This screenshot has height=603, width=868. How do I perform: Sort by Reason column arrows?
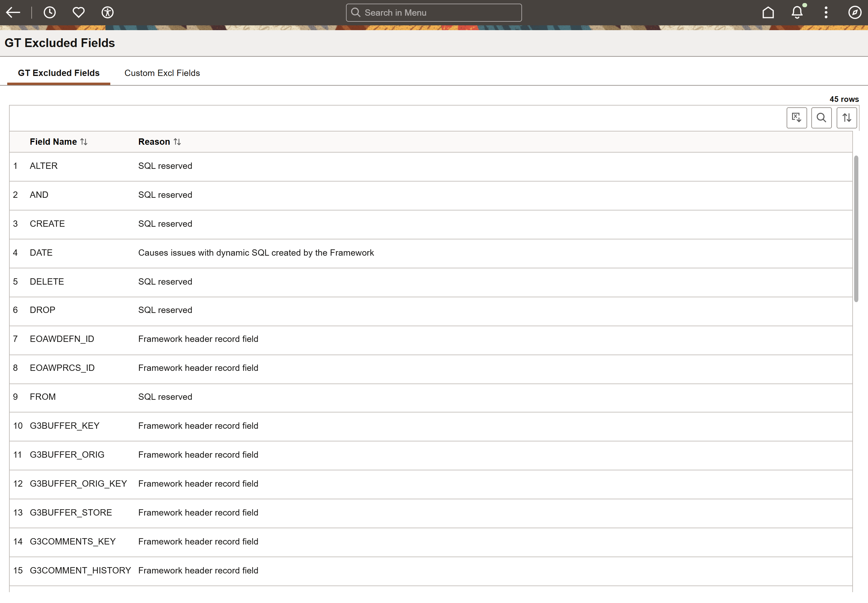click(177, 142)
